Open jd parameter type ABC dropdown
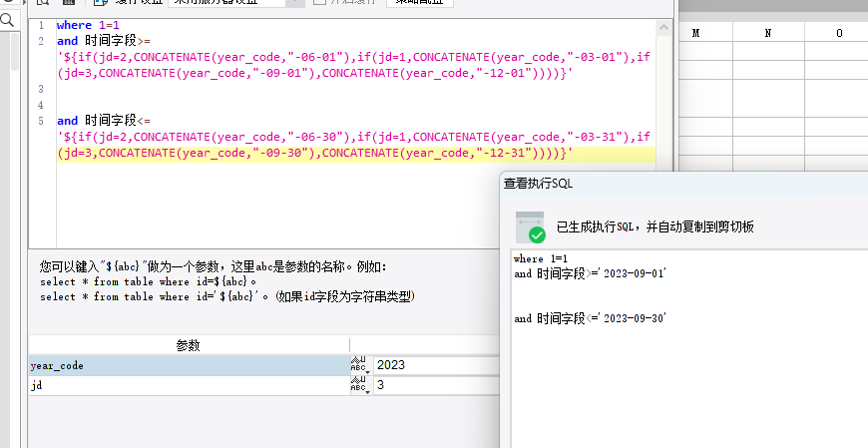This screenshot has height=448, width=868. (360, 385)
